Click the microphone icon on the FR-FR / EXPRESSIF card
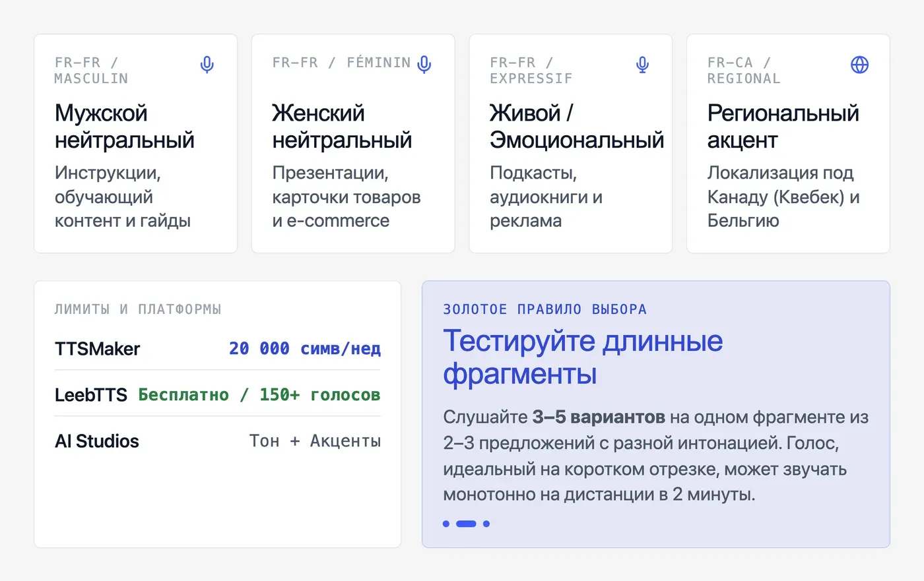The image size is (924, 581). coord(642,65)
